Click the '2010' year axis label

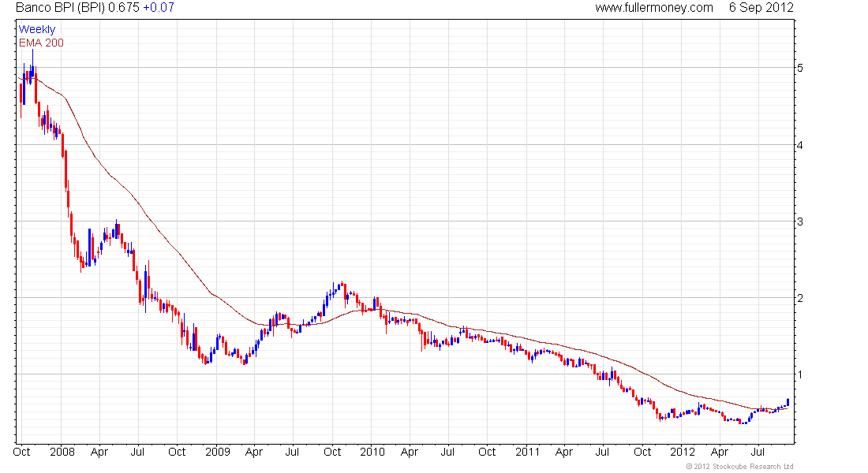pyautogui.click(x=372, y=452)
